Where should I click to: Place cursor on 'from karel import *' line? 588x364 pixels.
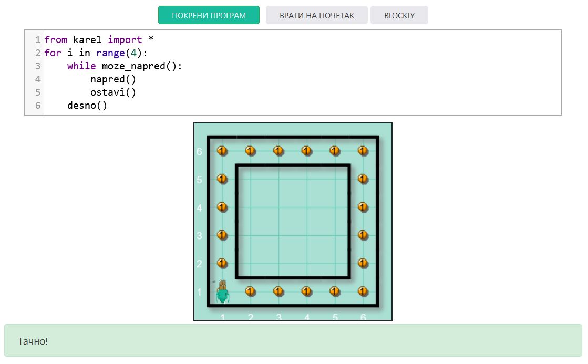(98, 40)
